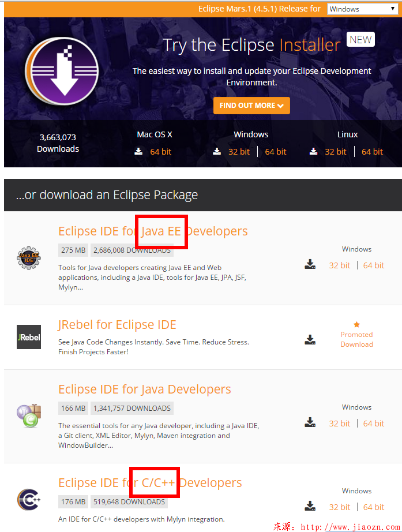The width and height of the screenshot is (402, 532).
Task: Click the 166 MB size label
Action: [x=73, y=408]
